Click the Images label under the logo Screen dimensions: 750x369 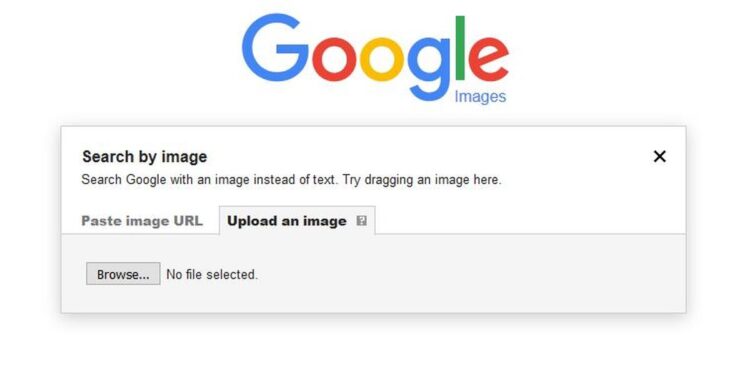[480, 97]
